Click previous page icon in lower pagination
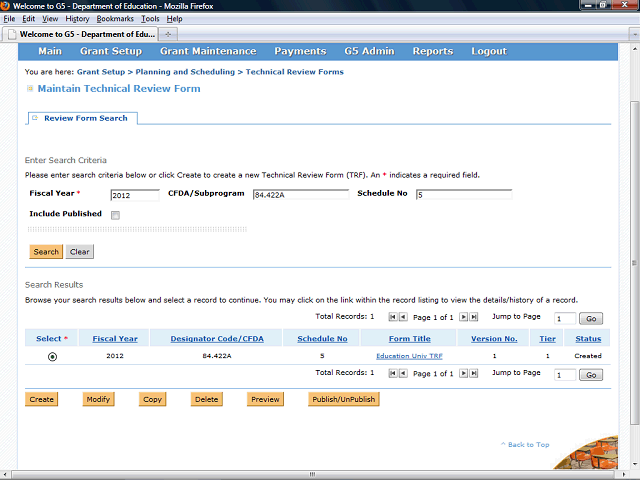The height and width of the screenshot is (480, 640). coord(403,373)
